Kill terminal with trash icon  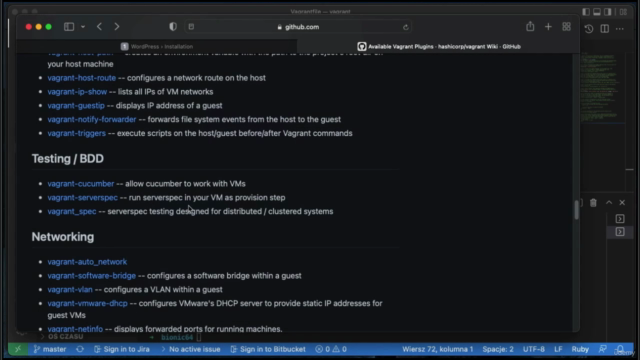click(x=593, y=203)
